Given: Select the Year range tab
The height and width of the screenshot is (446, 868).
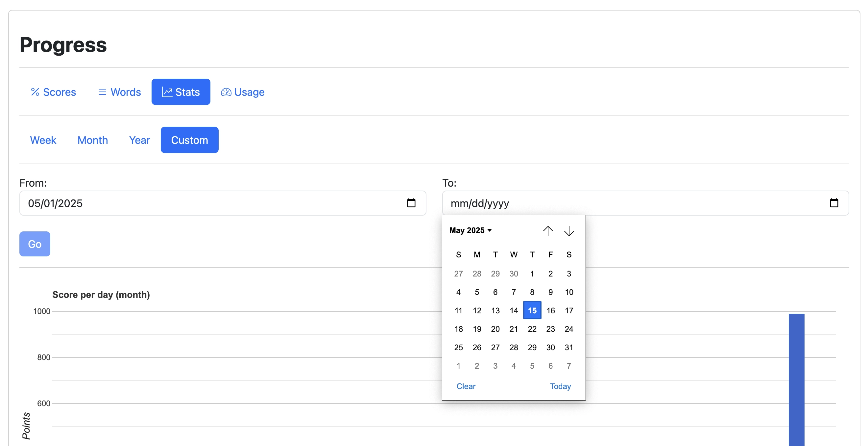Looking at the screenshot, I should [x=139, y=140].
